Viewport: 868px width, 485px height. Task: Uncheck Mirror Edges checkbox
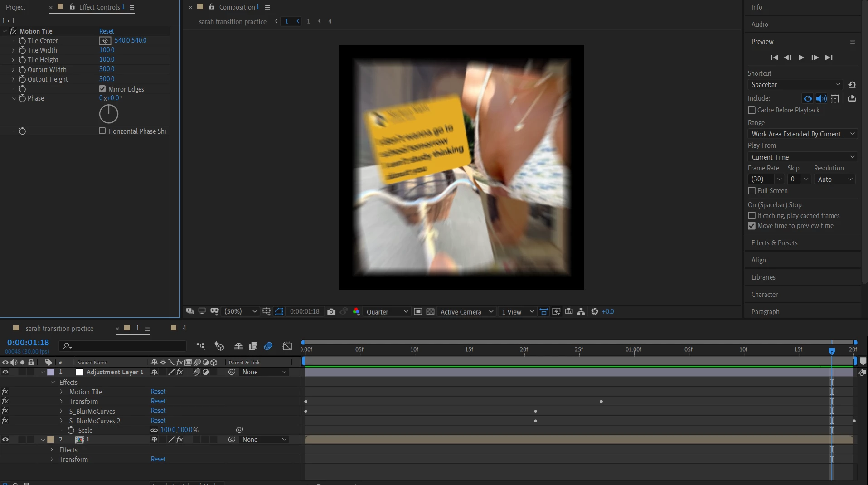click(102, 89)
